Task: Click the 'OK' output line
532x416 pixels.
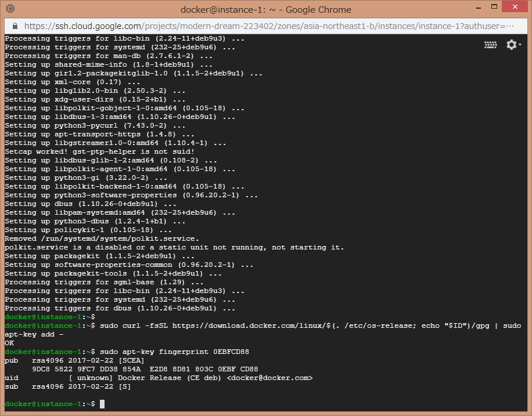Action: (9, 343)
